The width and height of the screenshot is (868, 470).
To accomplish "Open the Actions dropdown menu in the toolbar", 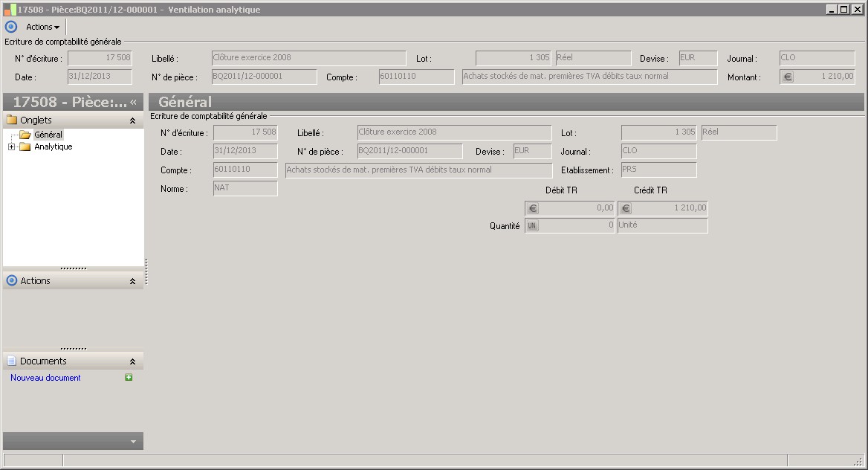I will (x=42, y=27).
